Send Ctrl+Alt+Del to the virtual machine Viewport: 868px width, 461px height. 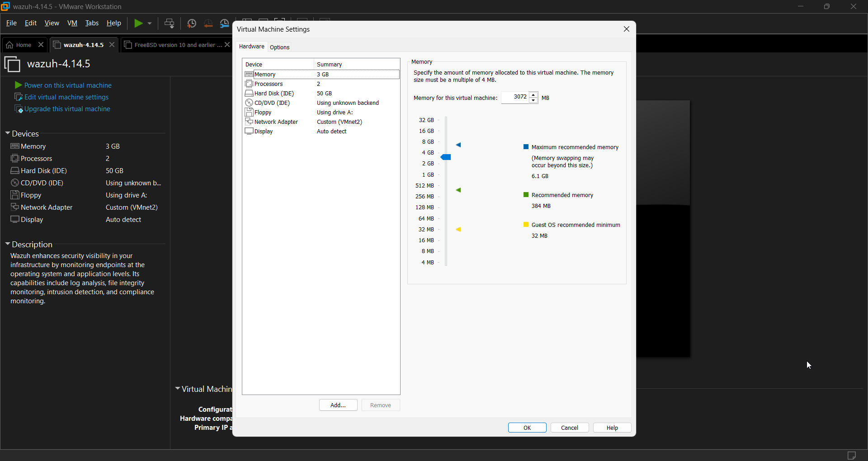170,24
